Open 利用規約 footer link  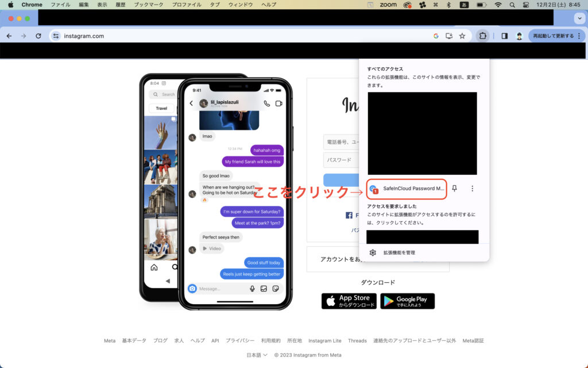(x=271, y=340)
